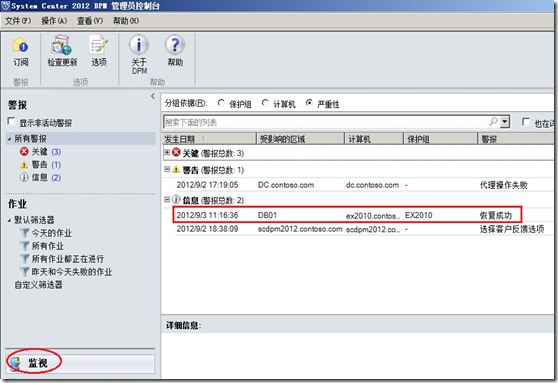Select the 2012/9/2 18:38:09 scdpm2012 row
The height and width of the screenshot is (383, 558).
coord(363,229)
